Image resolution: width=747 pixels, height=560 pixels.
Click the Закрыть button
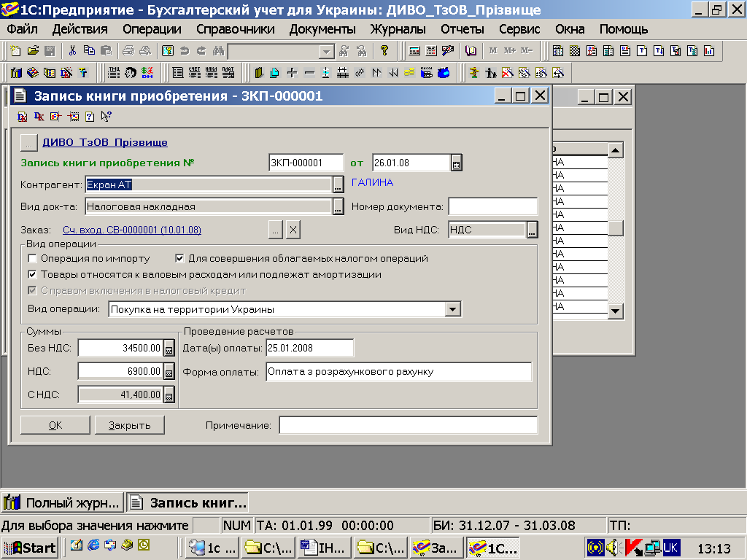coord(130,425)
